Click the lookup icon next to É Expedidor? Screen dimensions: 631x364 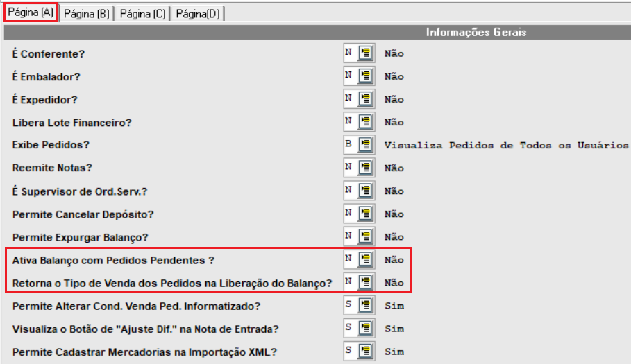click(x=367, y=99)
